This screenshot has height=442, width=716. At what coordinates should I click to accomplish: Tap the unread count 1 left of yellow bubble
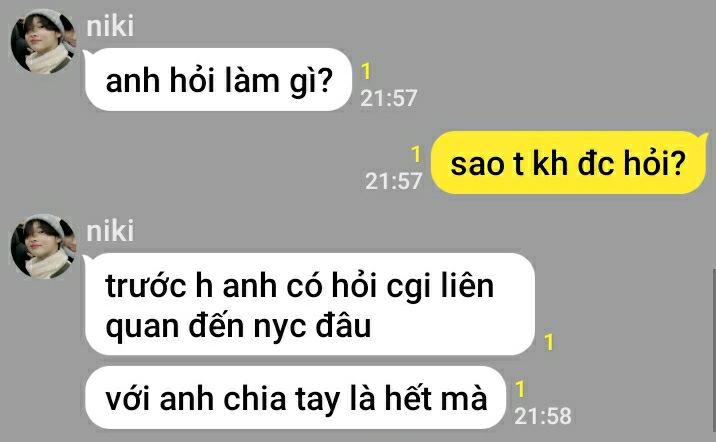(416, 154)
